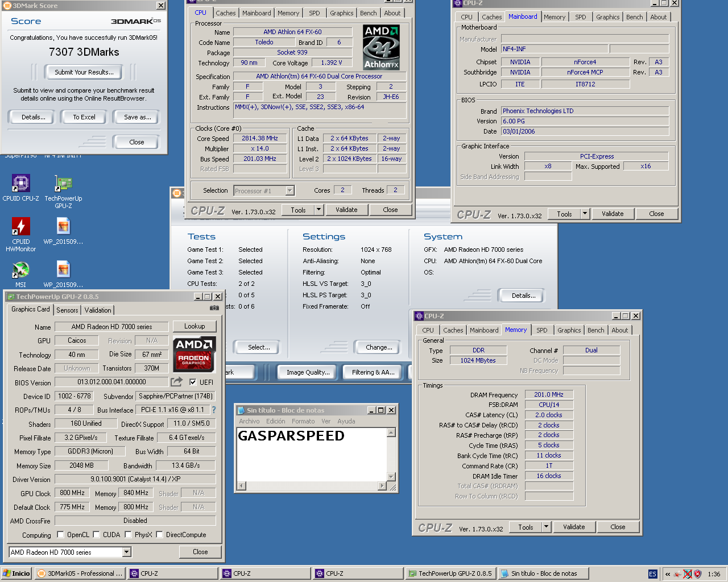Open the Archivo menu in Notepad
Image resolution: width=728 pixels, height=582 pixels.
(x=249, y=421)
